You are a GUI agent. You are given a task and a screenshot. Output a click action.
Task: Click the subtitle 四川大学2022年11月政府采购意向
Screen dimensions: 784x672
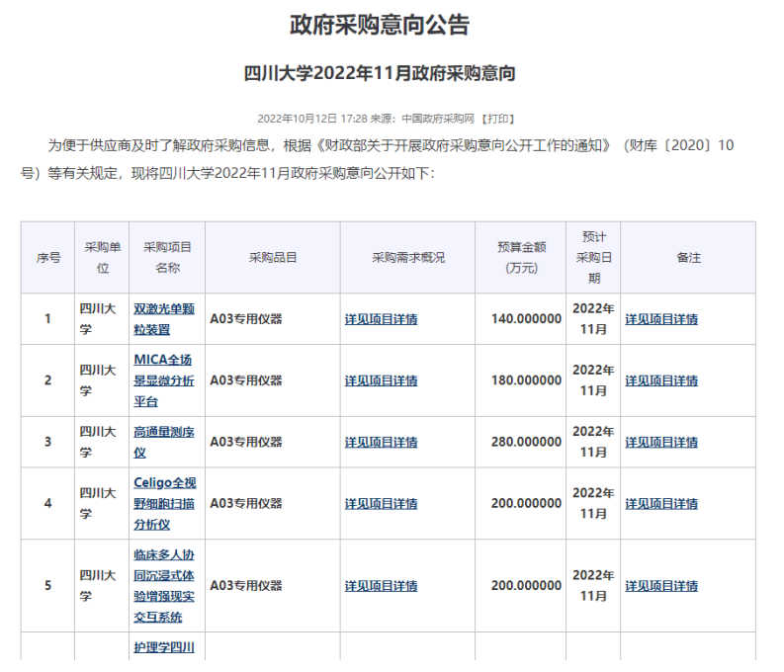coord(380,73)
